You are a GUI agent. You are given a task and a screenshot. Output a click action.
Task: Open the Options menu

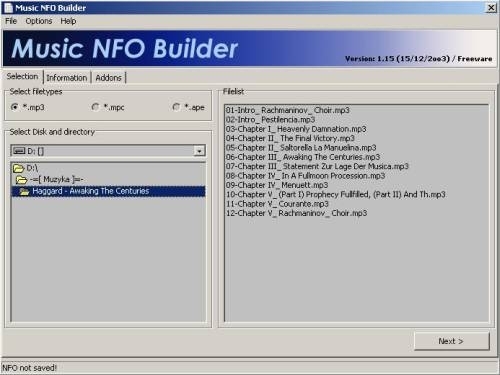click(x=39, y=21)
